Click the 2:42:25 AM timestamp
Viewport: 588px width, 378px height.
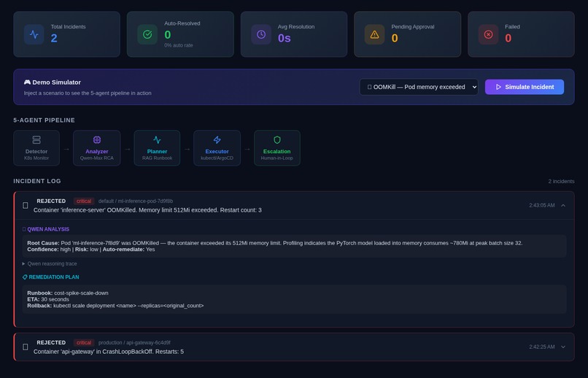(542, 347)
